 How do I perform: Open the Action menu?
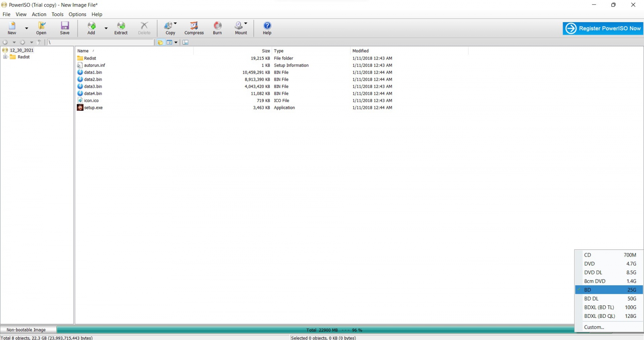[x=39, y=14]
